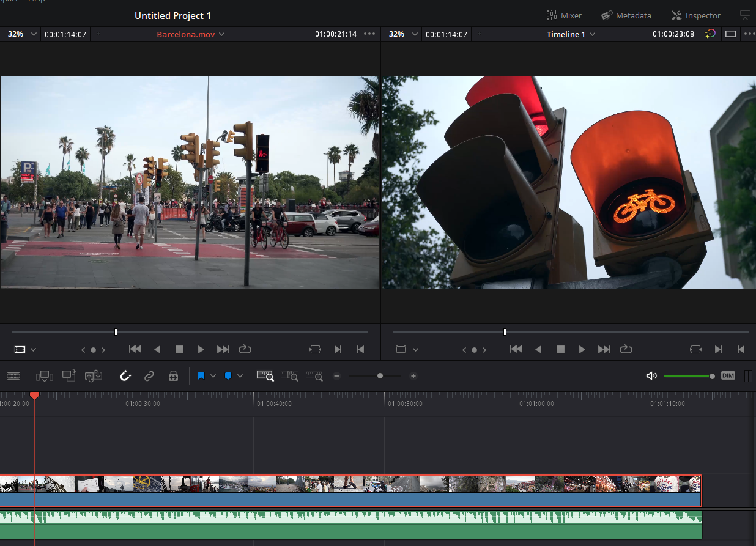Viewport: 756px width, 546px height.
Task: Click the Overwrite Clip icon
Action: 69,376
